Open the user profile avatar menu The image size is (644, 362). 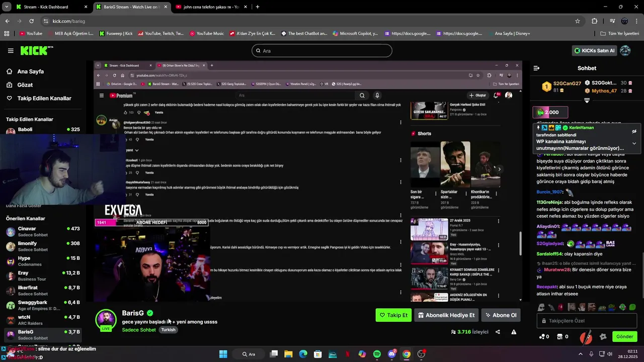(x=625, y=51)
